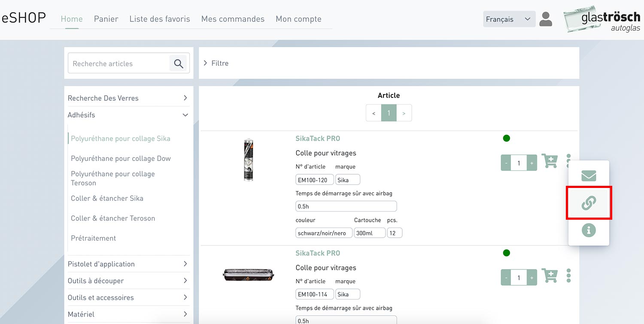Increase quantity for EM100-114

pyautogui.click(x=532, y=278)
